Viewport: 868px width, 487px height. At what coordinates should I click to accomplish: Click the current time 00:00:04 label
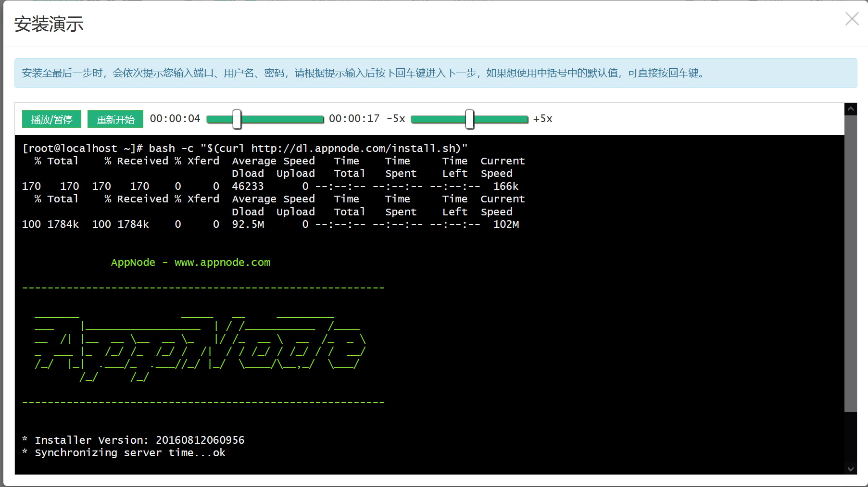pyautogui.click(x=175, y=119)
